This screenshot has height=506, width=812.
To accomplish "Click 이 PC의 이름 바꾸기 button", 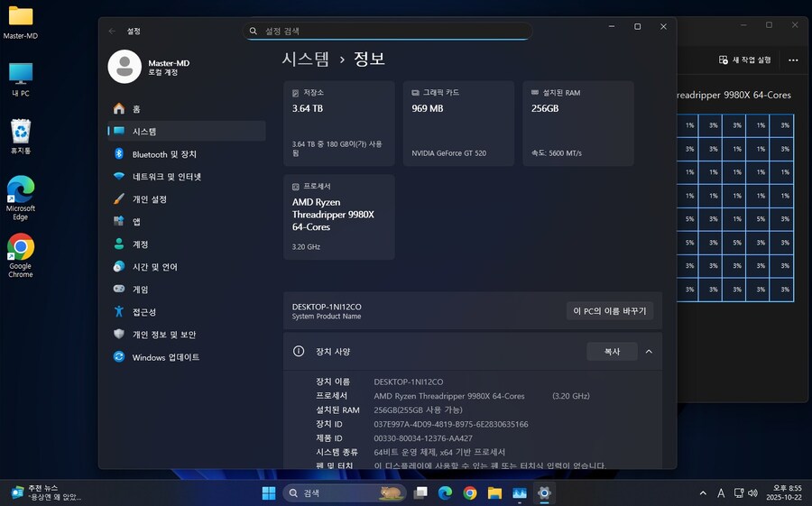I will (610, 311).
